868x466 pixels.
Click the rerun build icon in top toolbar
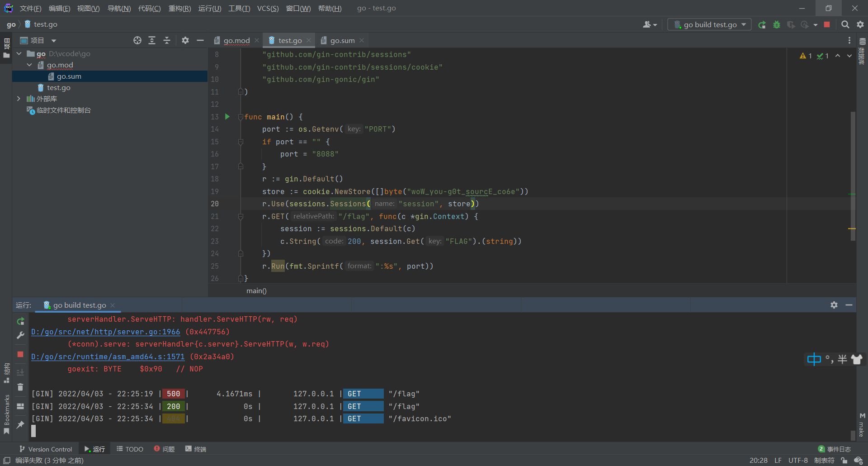coord(762,25)
